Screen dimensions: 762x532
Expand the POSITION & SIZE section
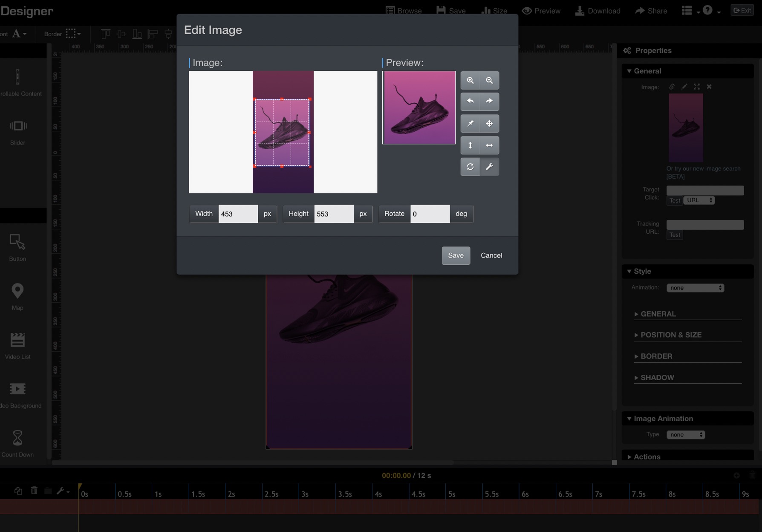tap(670, 335)
